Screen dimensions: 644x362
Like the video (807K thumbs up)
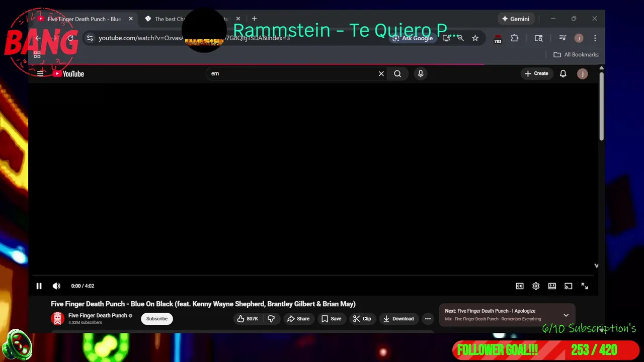click(248, 319)
